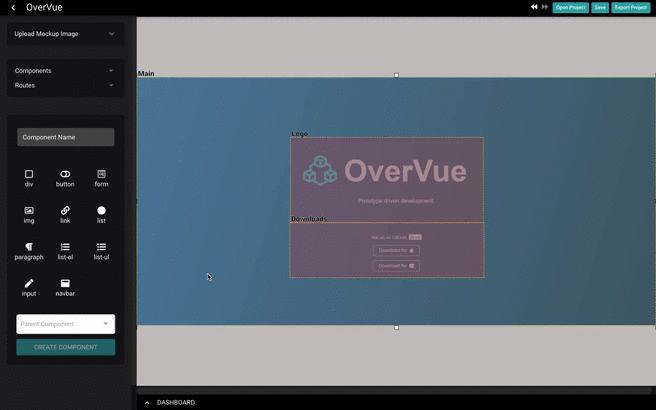Image resolution: width=656 pixels, height=410 pixels.
Task: Select the list-ol element icon
Action: (x=65, y=247)
